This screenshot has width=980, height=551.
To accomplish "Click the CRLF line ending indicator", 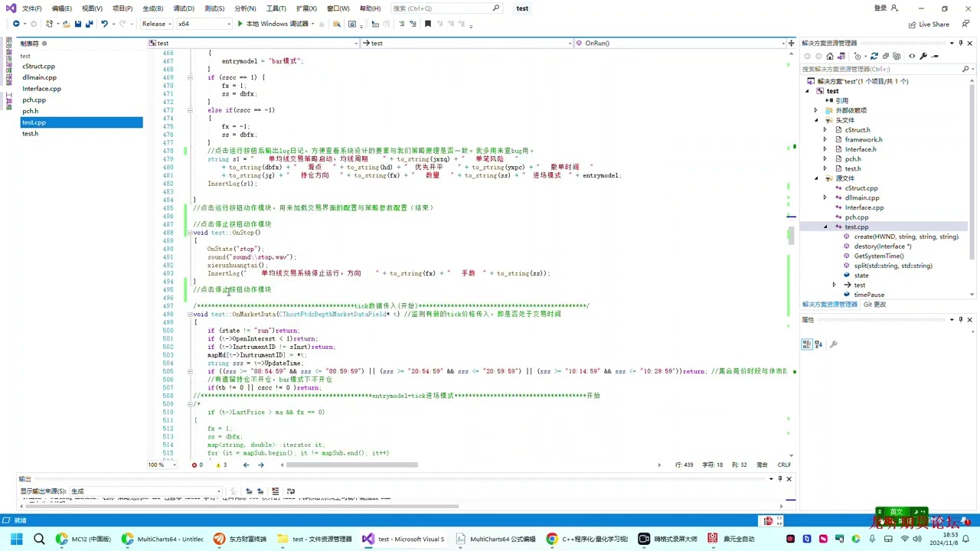I will click(x=784, y=465).
